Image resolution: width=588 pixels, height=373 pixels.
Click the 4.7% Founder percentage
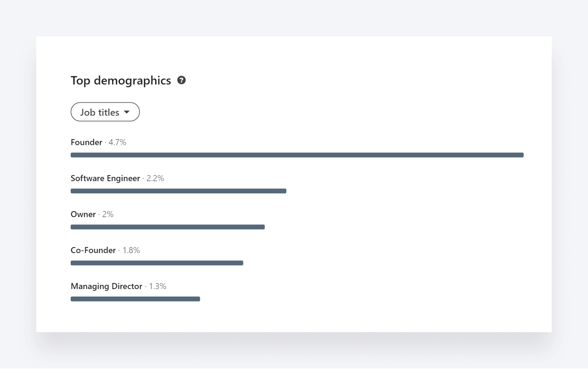(x=118, y=142)
